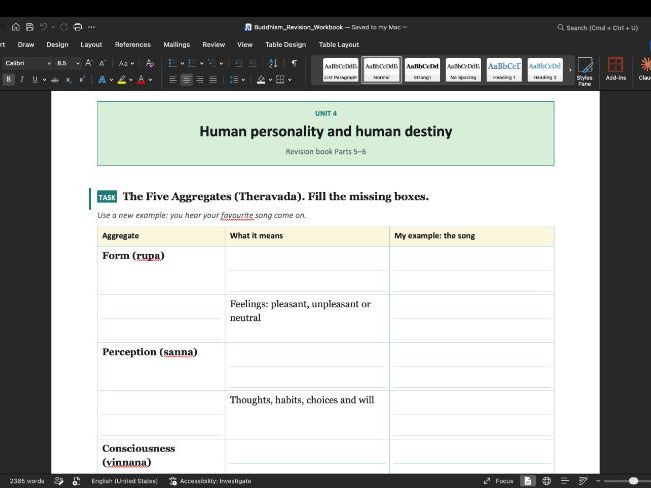The image size is (651, 488).
Task: Open the Table Design tab
Action: tap(286, 44)
